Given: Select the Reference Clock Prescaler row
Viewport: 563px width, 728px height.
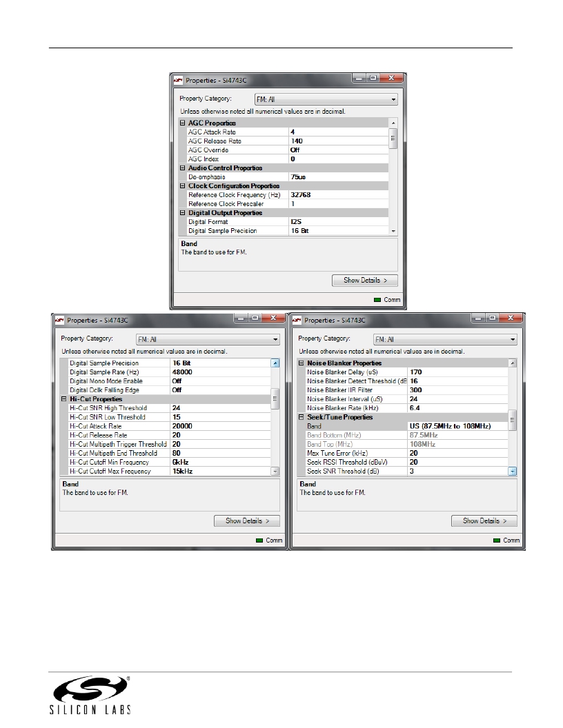Looking at the screenshot, I should tap(288, 204).
